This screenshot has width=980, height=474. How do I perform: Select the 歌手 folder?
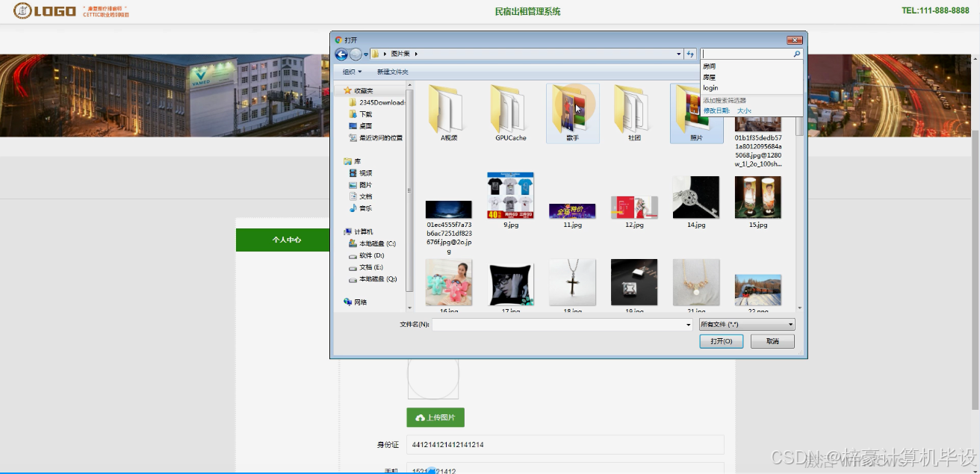[x=573, y=113]
